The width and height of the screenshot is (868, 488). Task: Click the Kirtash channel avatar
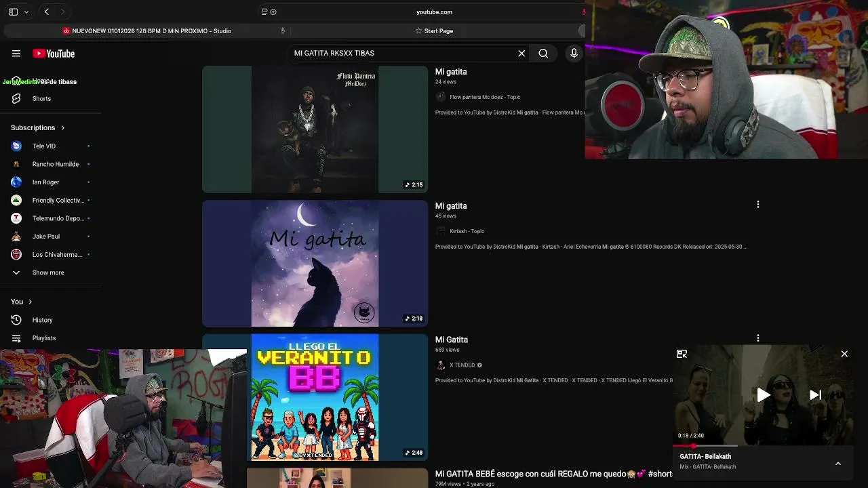[x=441, y=231]
